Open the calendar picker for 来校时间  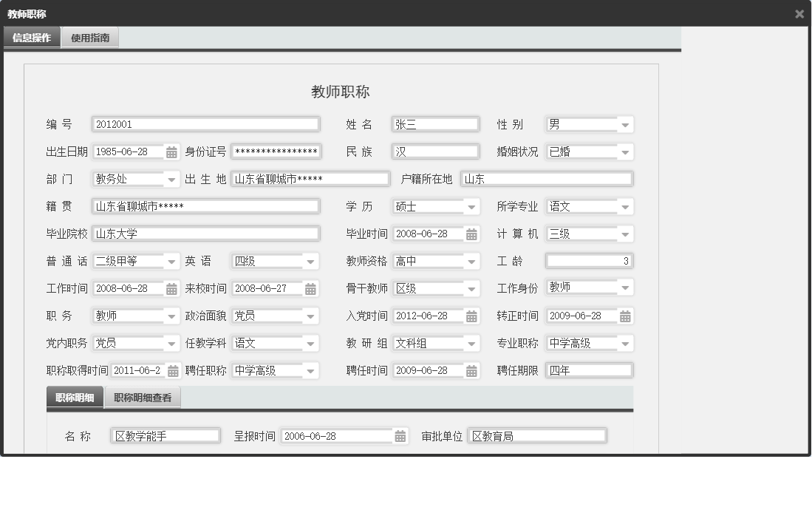pyautogui.click(x=311, y=288)
